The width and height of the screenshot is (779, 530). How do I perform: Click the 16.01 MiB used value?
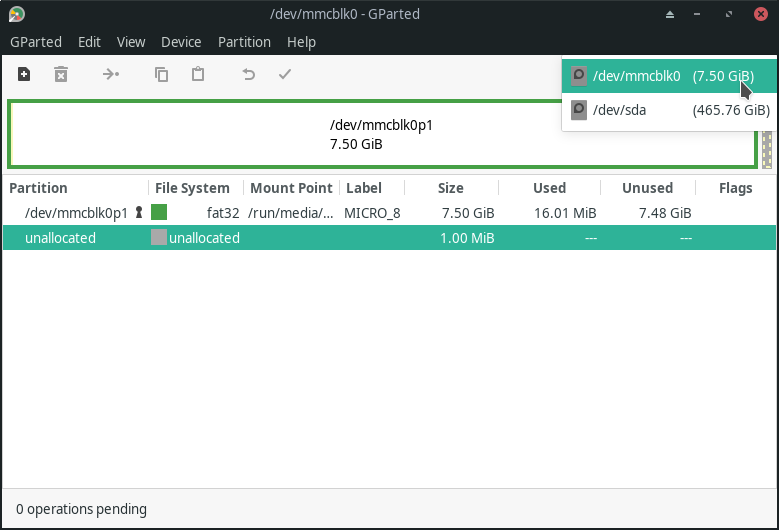point(565,213)
